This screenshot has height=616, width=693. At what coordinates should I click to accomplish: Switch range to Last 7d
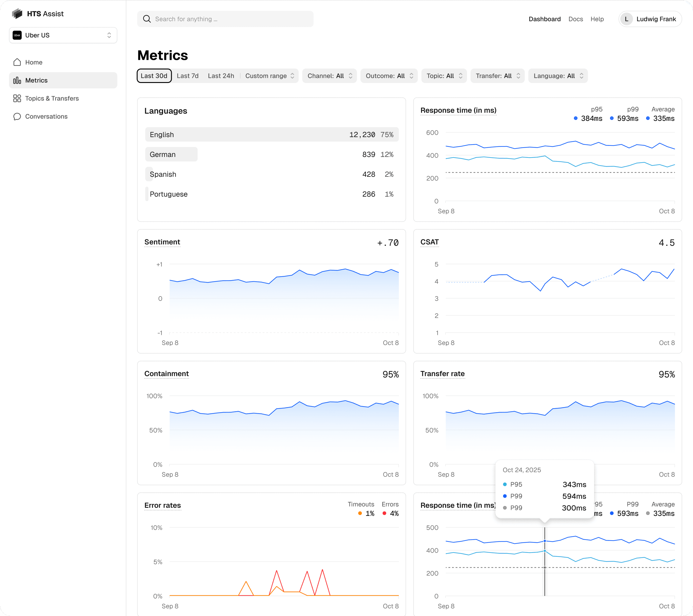click(x=187, y=76)
